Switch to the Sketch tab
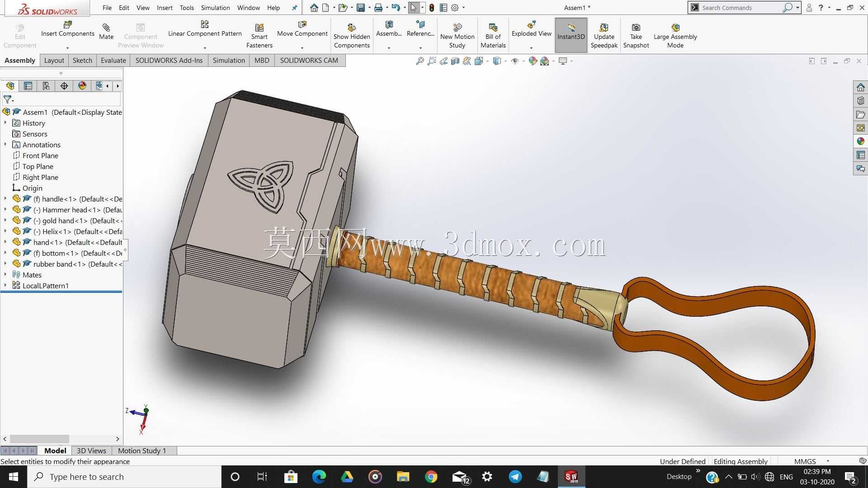Viewport: 868px width, 488px height. (82, 60)
